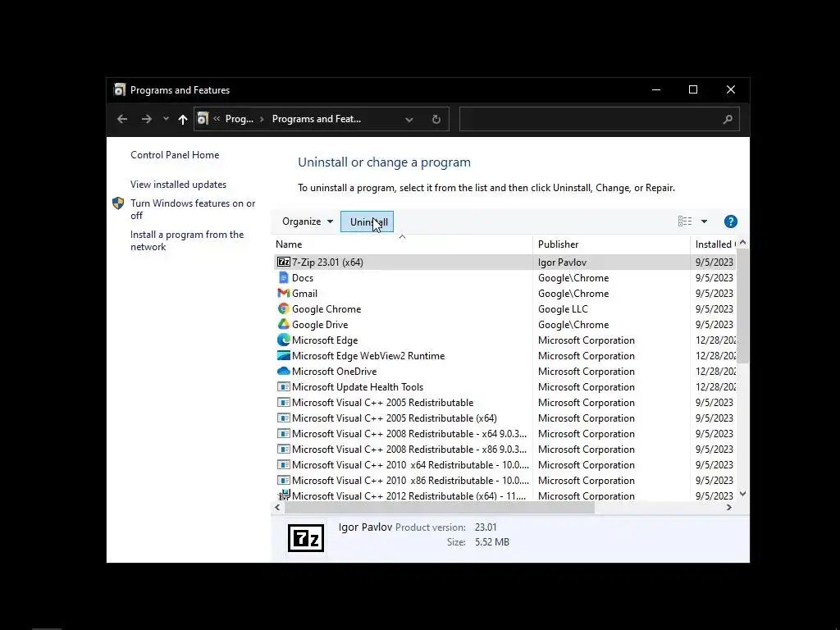Click the Back navigation arrow
Image resolution: width=840 pixels, height=630 pixels.
pyautogui.click(x=122, y=119)
